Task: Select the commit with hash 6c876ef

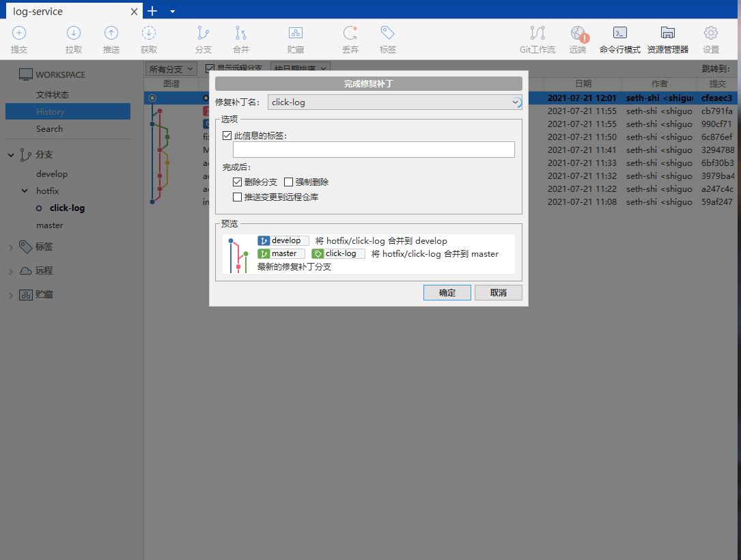Action: 716,137
